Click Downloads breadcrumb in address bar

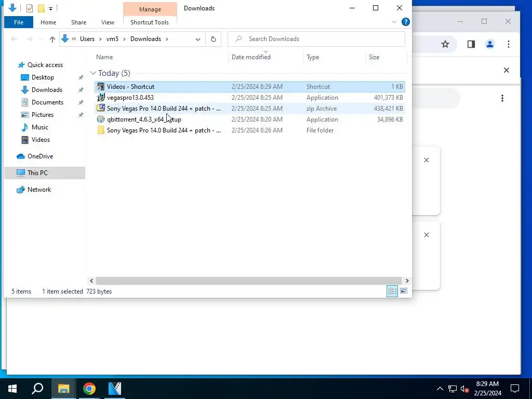145,39
